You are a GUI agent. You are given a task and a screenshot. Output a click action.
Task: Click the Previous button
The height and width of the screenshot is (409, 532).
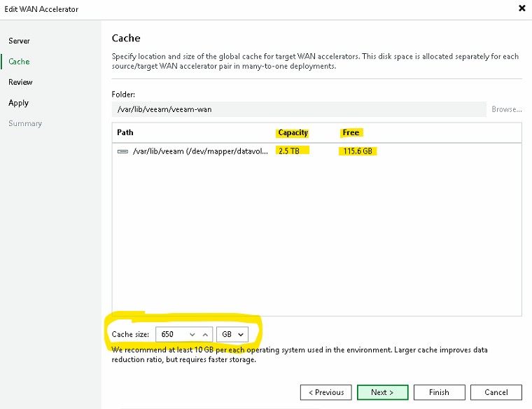(326, 392)
